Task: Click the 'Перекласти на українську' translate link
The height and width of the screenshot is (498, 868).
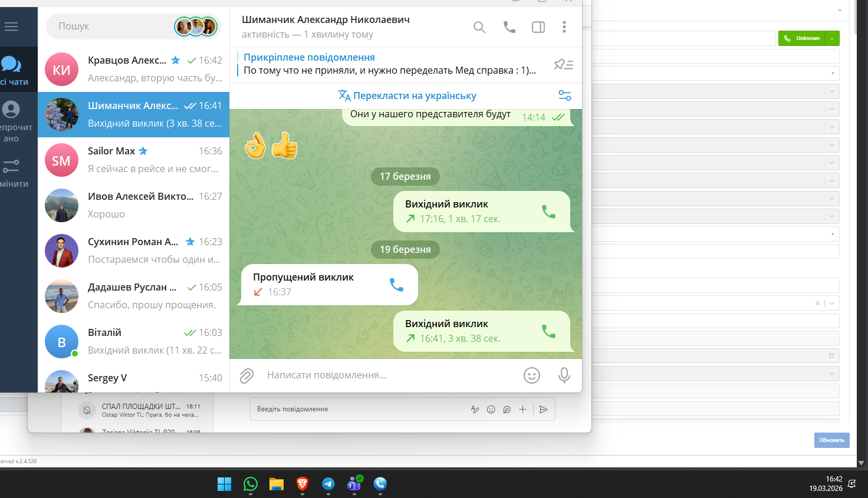Action: coord(407,95)
